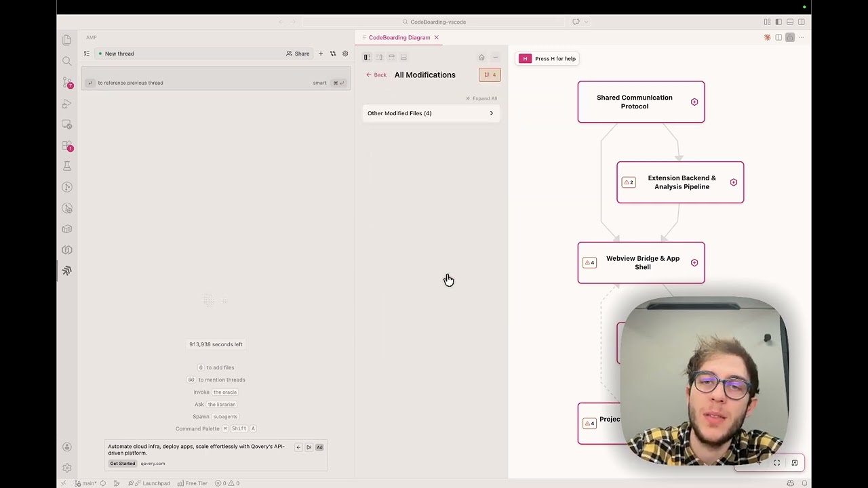Open Source Control view with 7 badge
The width and height of the screenshot is (868, 488).
click(x=66, y=83)
